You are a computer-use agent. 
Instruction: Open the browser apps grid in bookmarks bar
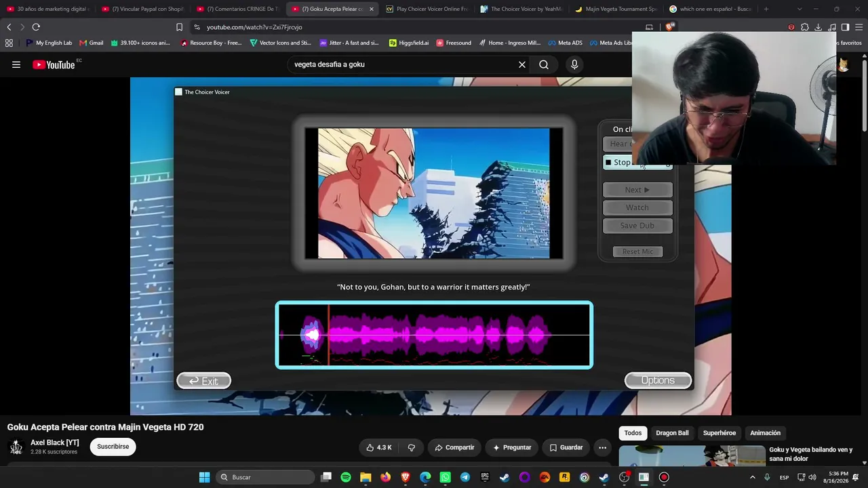pyautogui.click(x=9, y=43)
